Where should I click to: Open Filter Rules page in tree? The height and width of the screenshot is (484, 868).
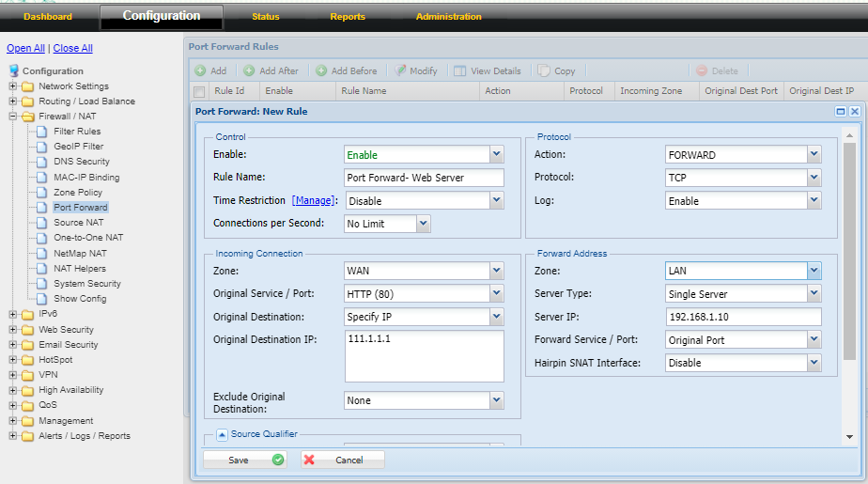point(77,132)
